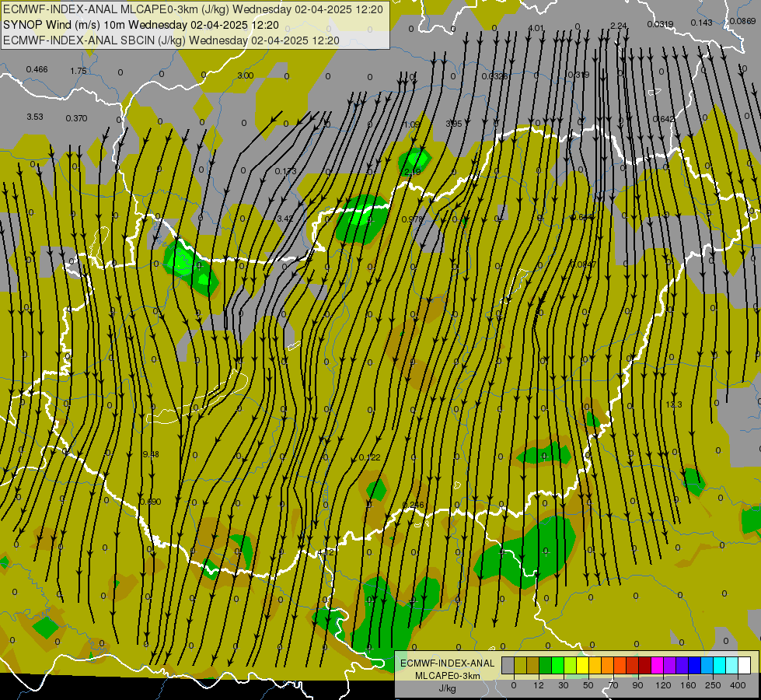Viewport: 761px width, 700px height.
Task: Pick the pure yellow legend swatch
Action: coord(583,665)
